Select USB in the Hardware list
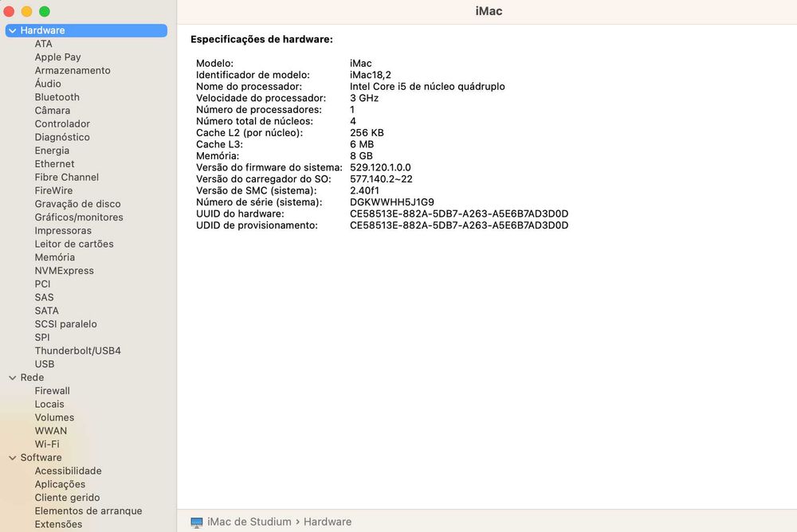Viewport: 797px width, 532px height. [44, 364]
